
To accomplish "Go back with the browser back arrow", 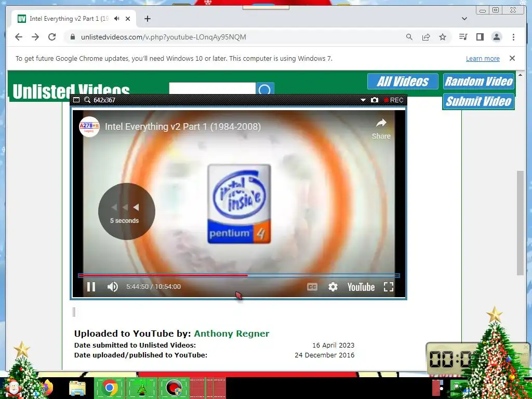I will click(19, 37).
